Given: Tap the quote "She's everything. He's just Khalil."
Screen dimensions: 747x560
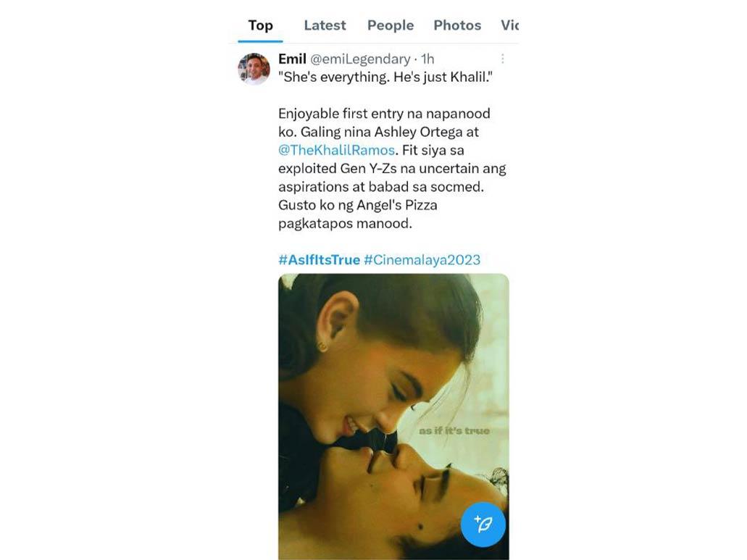Looking at the screenshot, I should [x=385, y=77].
